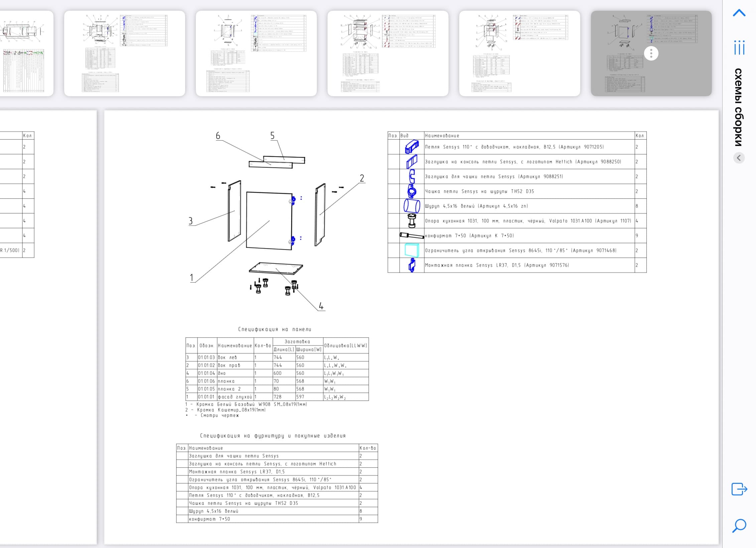Click the screw icon beside "Шуруп 4,5x16 белый (Артикул"
The width and height of the screenshot is (756, 548).
[x=412, y=206]
